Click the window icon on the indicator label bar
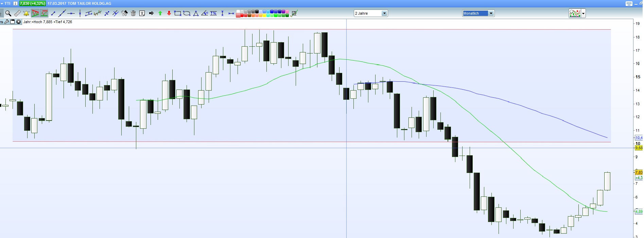This screenshot has width=644, height=238. click(x=13, y=22)
